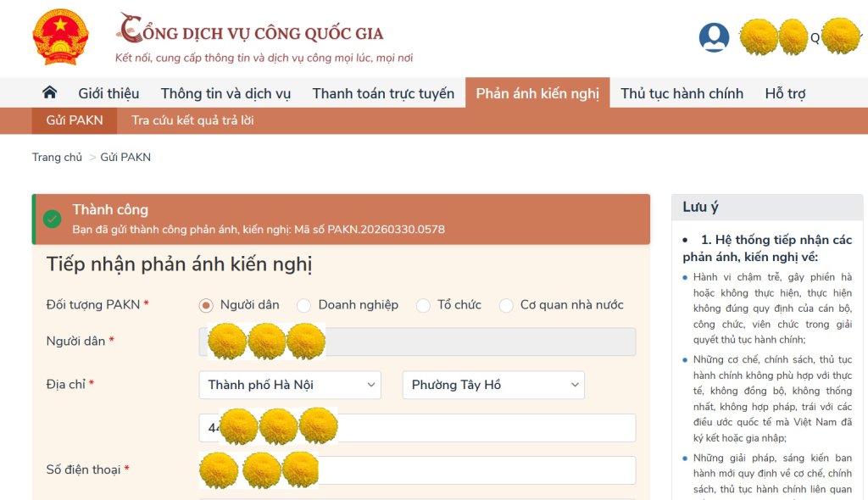This screenshot has width=868, height=500.
Task: Click the Đối tượng PAKN field label
Action: click(93, 304)
